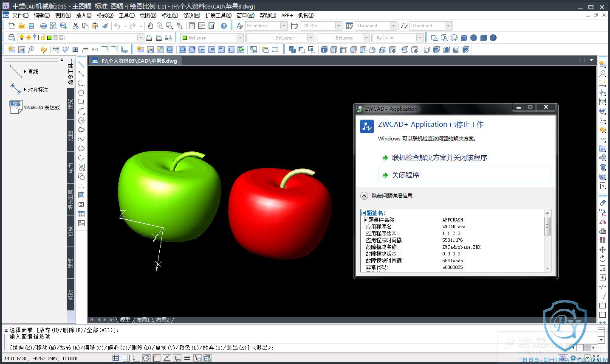Cut selection with the scissors icon
The width and height of the screenshot is (610, 364).
pos(76,26)
